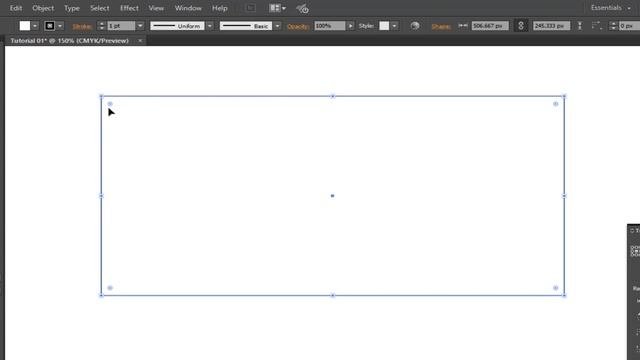Toggle constrain width and height proportions

pyautogui.click(x=521, y=26)
